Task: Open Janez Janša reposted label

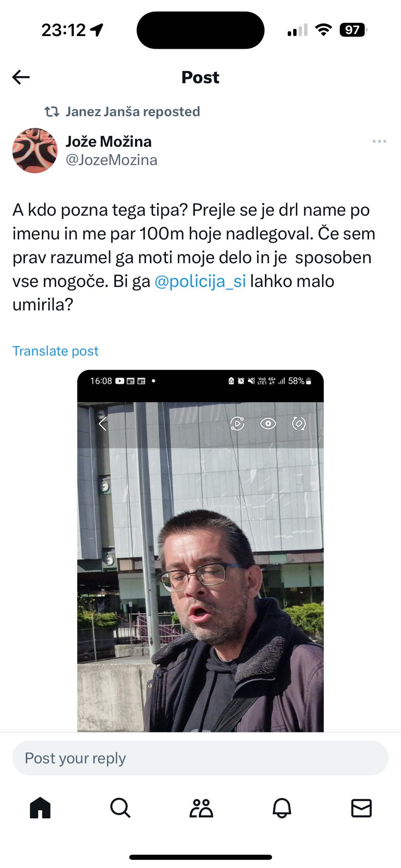Action: 132,111
